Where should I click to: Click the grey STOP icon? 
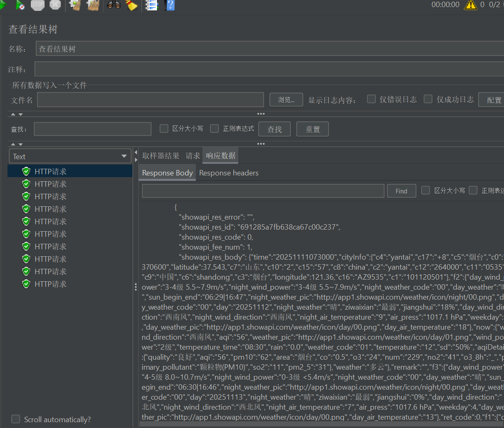[37, 5]
